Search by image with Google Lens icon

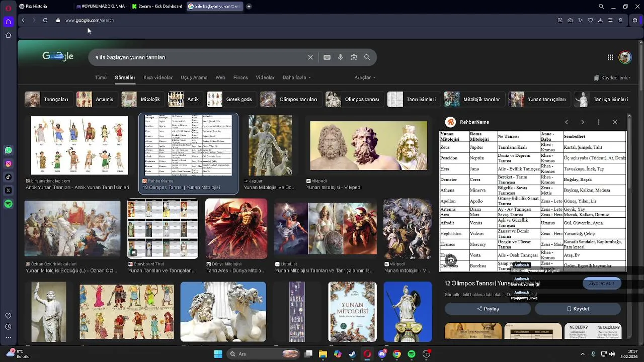(354, 57)
